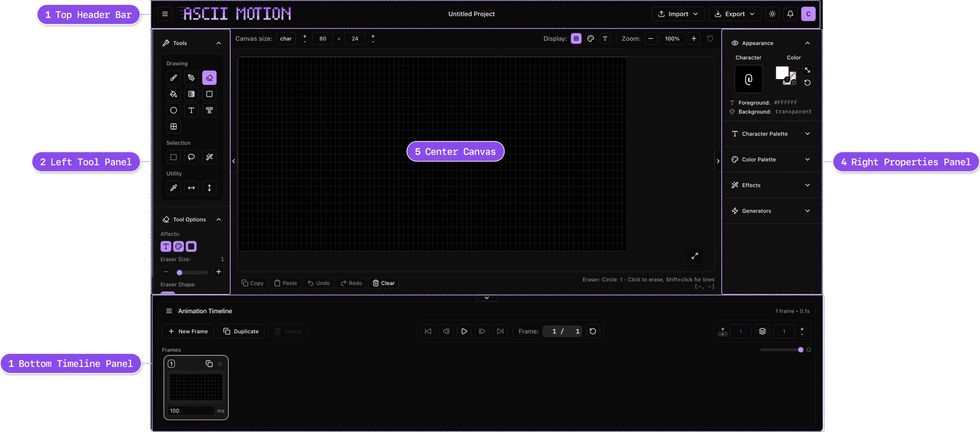Swap foreground and background colors

pos(807,70)
